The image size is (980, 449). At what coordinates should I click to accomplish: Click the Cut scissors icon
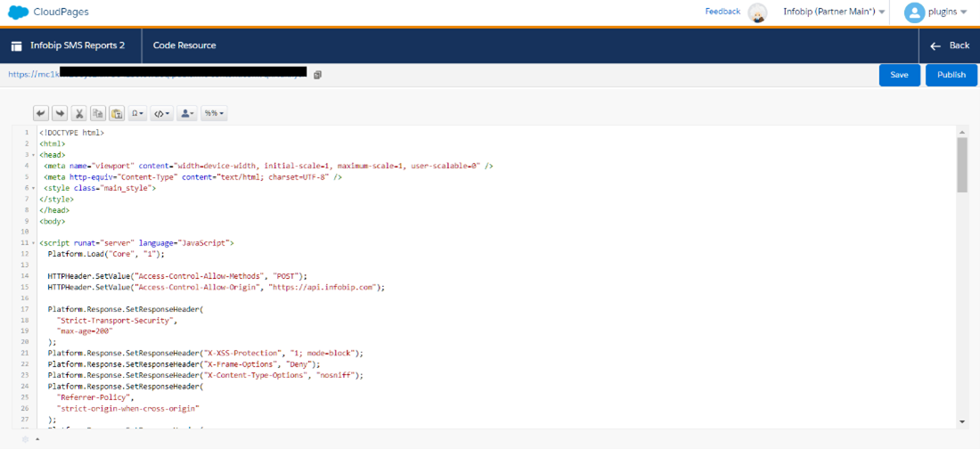[79, 113]
